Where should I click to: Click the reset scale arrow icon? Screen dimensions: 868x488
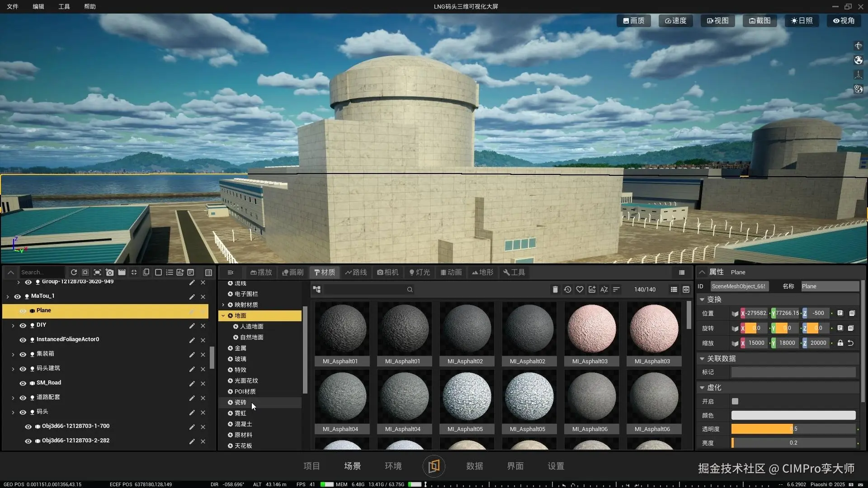850,343
